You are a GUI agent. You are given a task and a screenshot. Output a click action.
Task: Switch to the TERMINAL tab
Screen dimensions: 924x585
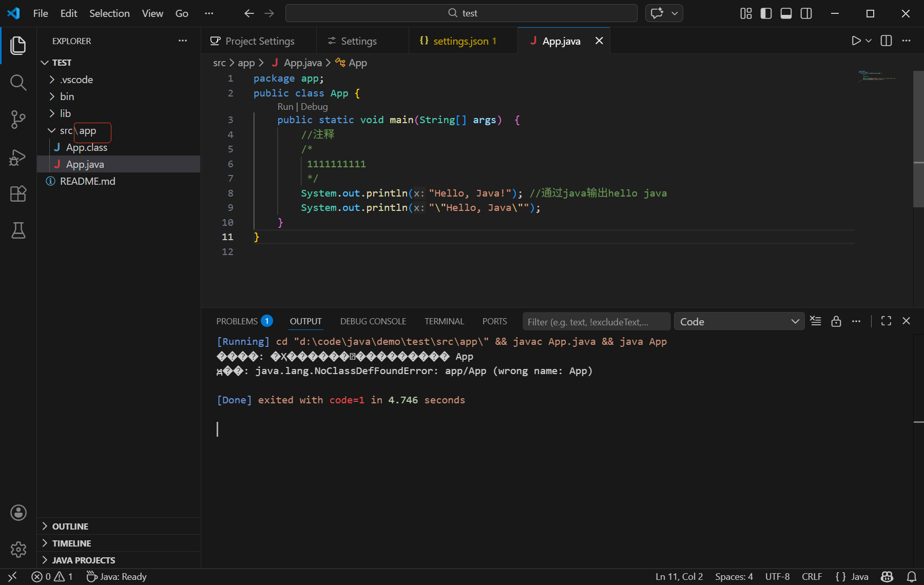pyautogui.click(x=444, y=321)
